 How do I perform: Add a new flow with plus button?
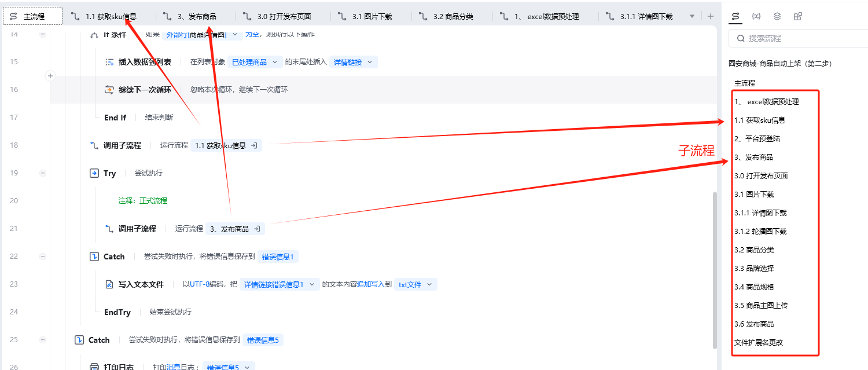coord(711,16)
